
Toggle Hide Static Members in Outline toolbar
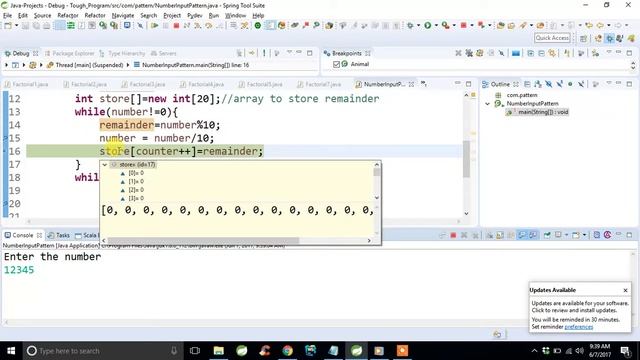[x=559, y=84]
